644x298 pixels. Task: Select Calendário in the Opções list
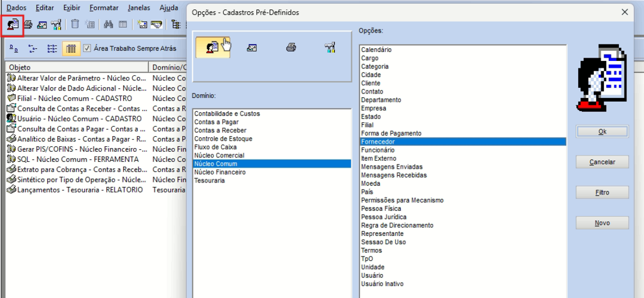click(463, 50)
